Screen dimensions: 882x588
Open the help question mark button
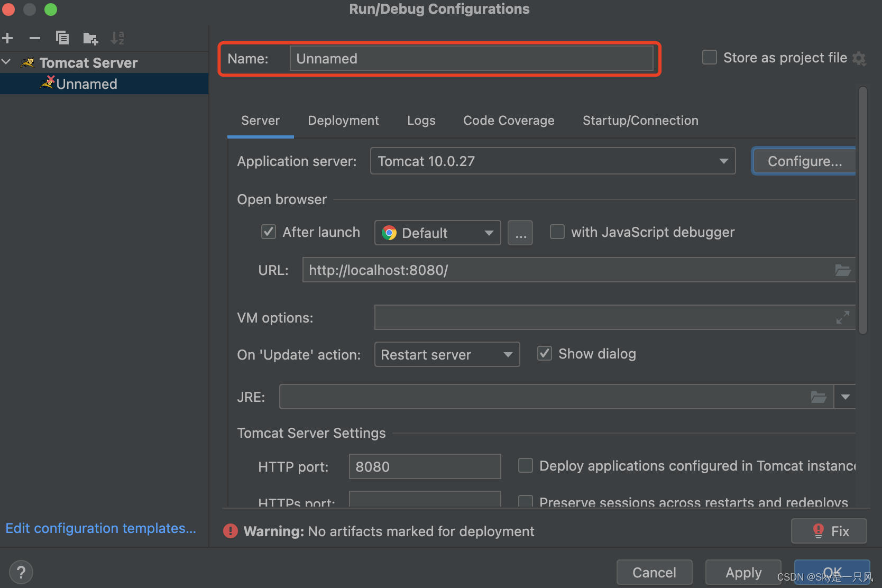[21, 572]
